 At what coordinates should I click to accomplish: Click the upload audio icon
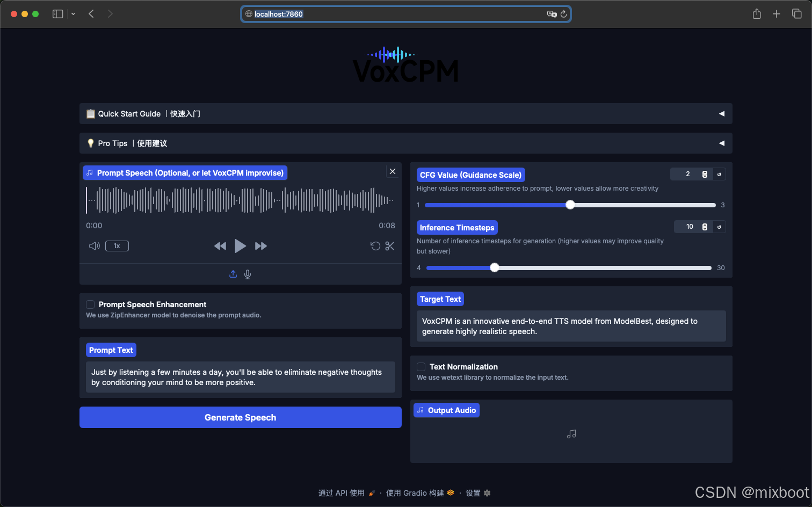(x=233, y=274)
